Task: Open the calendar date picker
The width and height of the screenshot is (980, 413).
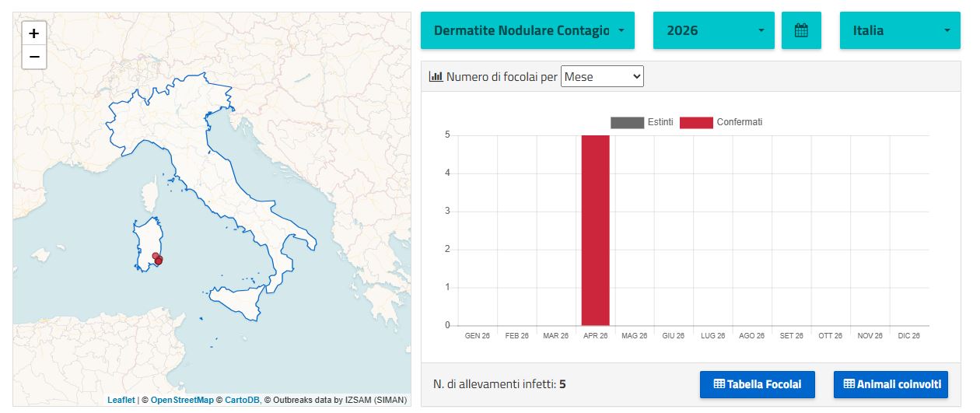Action: pos(801,30)
